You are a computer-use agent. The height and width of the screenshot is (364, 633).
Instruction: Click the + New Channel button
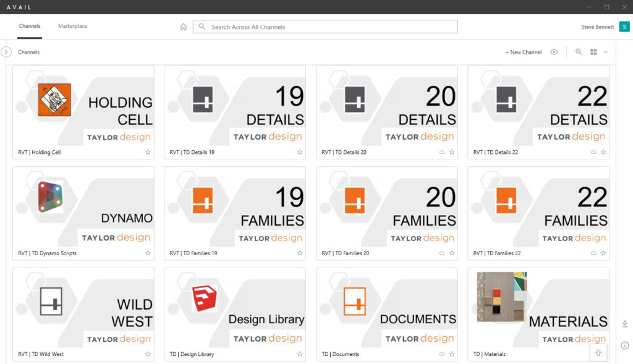(523, 52)
